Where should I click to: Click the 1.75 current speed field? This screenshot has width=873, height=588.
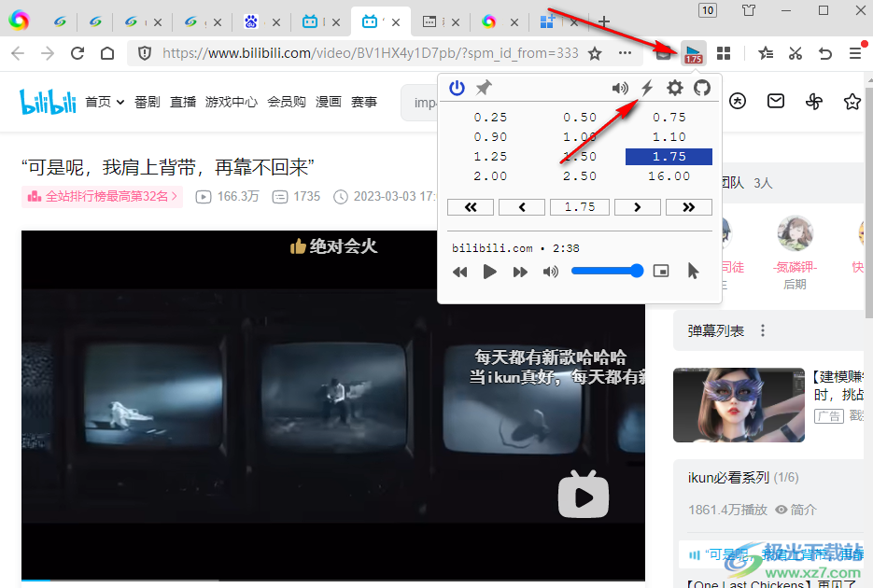pos(580,207)
